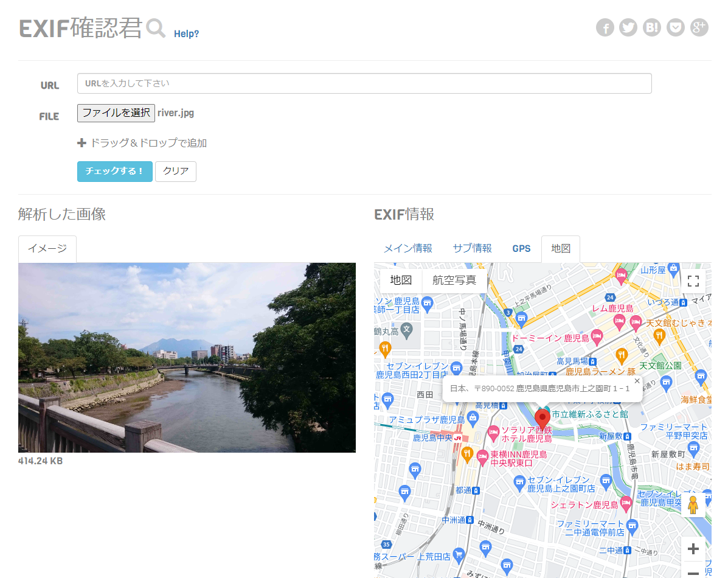
Task: Click the ドラッグ&ドロップで追加 plus area
Action: [142, 143]
